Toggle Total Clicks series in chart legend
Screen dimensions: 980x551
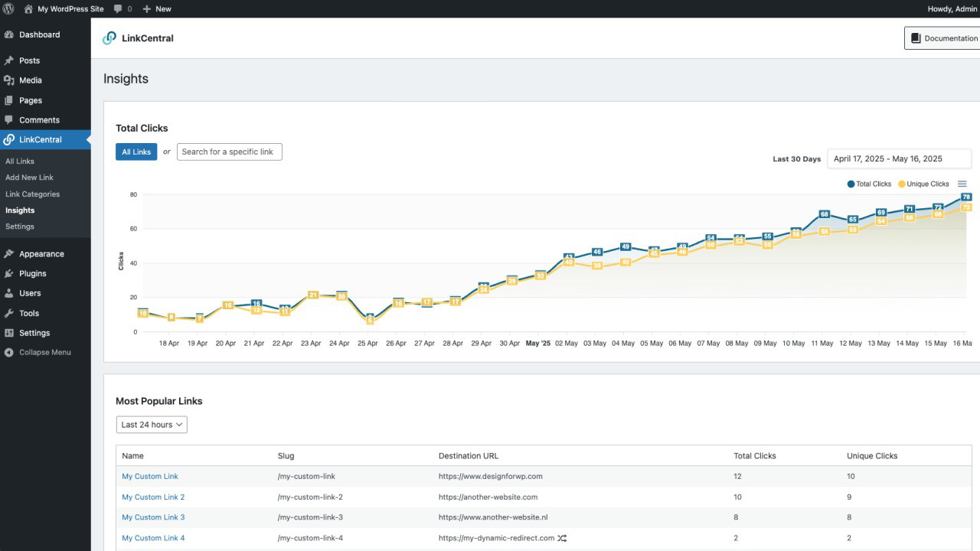coord(869,184)
